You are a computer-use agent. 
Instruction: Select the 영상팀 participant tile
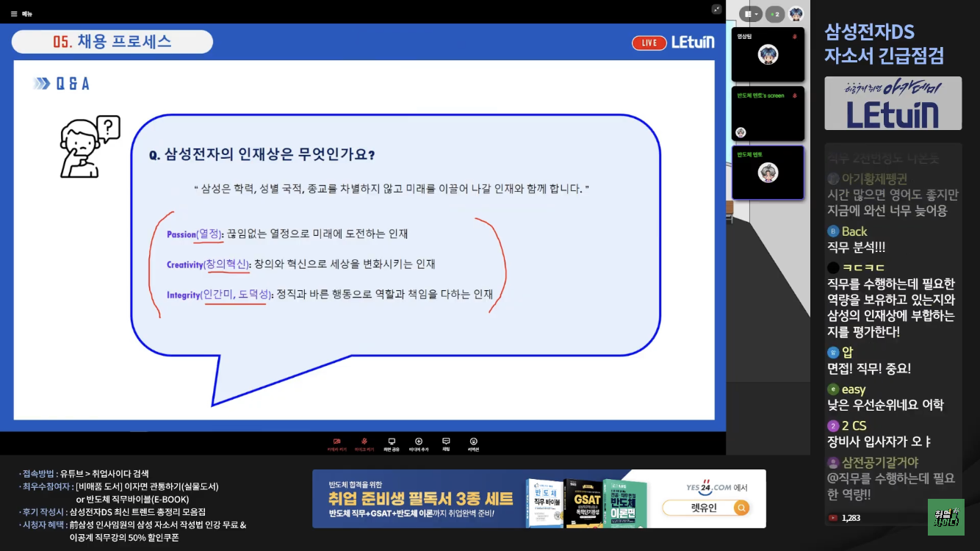pyautogui.click(x=768, y=54)
